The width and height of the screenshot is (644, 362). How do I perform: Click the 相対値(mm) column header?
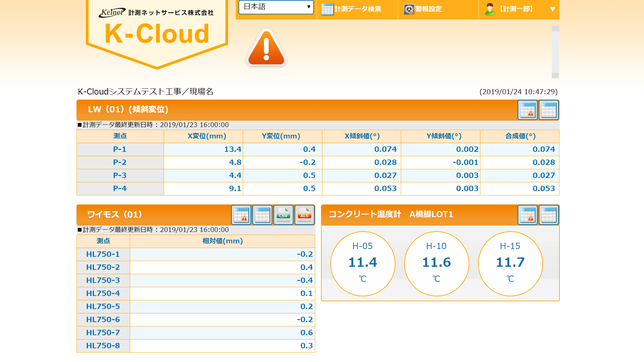point(222,241)
